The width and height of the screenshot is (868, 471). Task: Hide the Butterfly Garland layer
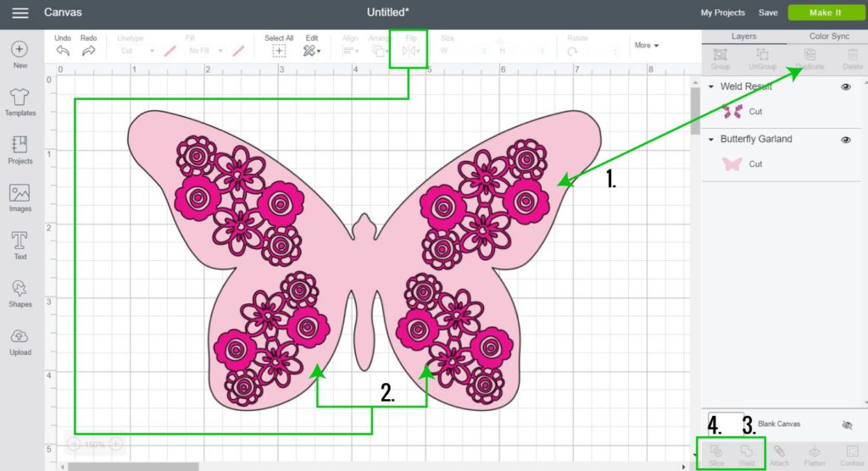point(846,140)
